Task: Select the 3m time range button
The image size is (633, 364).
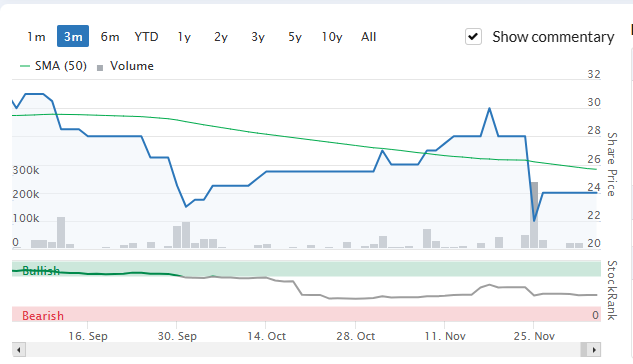Action: click(x=73, y=36)
